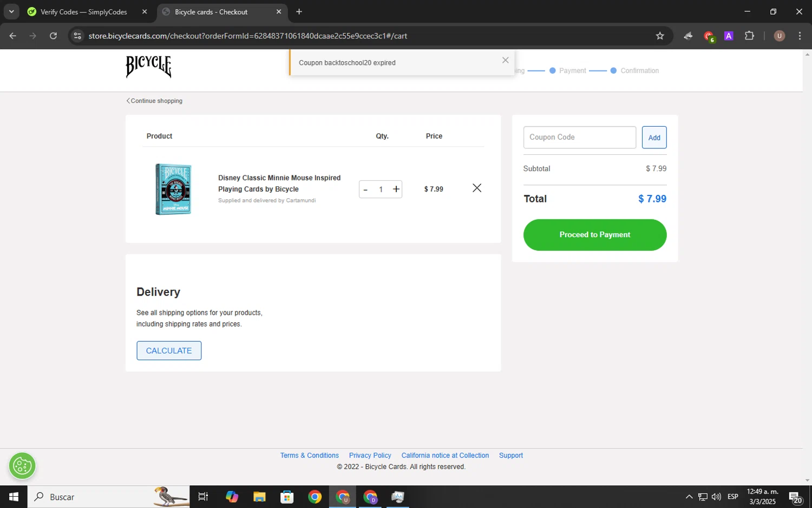Click the CALCULATE shipping button
Screen dimensions: 812x508
coord(169,350)
